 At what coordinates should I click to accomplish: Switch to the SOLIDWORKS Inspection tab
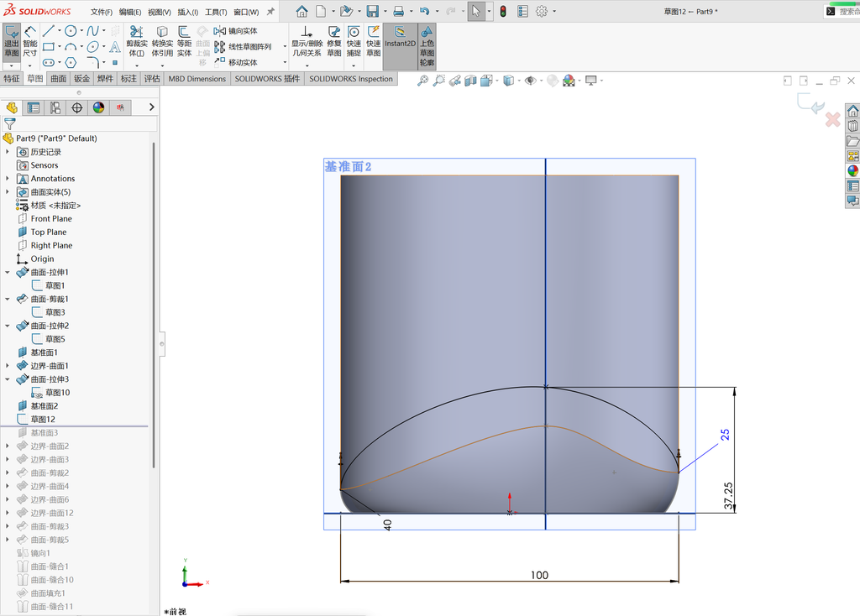pos(351,78)
